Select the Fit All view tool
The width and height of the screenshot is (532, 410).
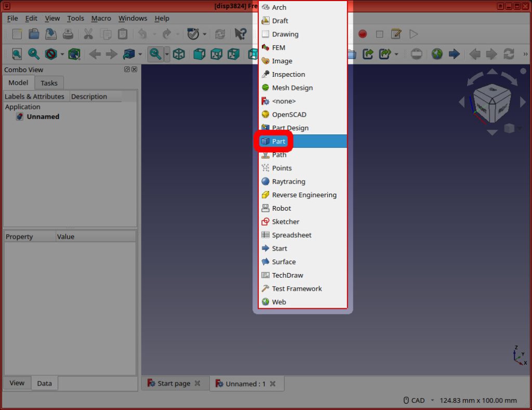[x=17, y=53]
